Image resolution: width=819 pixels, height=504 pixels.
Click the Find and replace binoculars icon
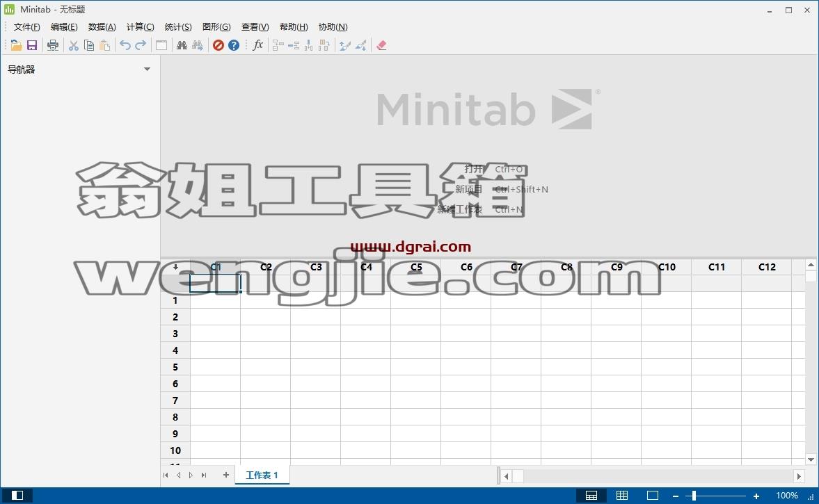click(198, 45)
